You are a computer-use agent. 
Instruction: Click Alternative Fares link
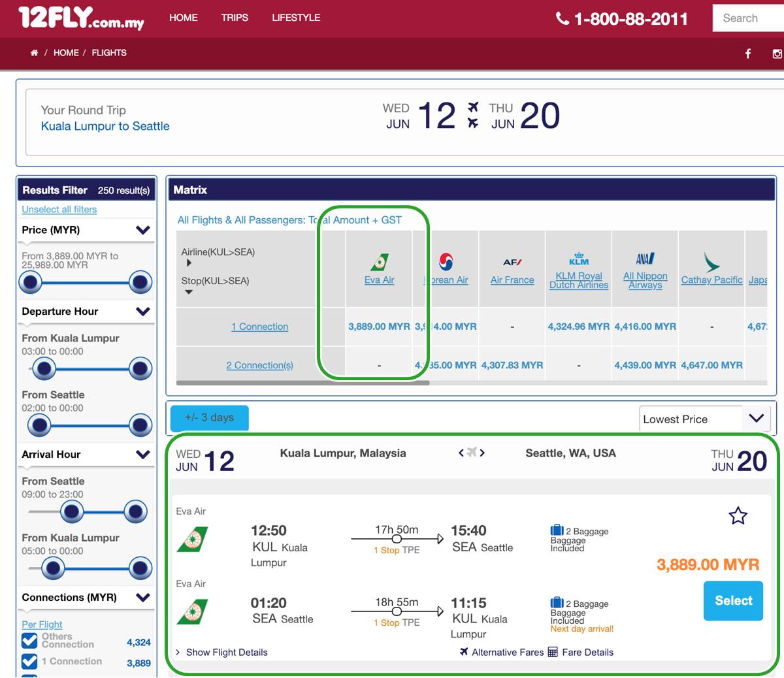tap(508, 652)
